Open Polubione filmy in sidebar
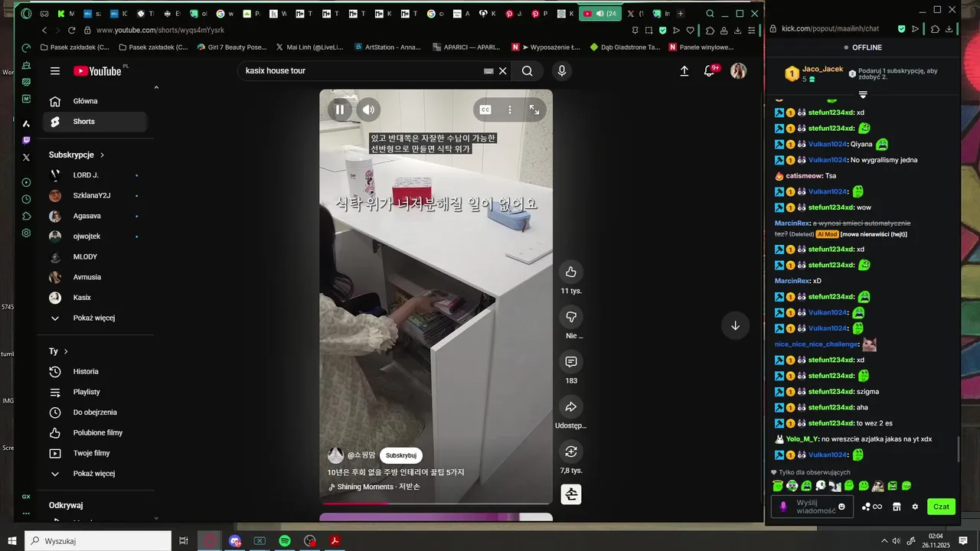This screenshot has height=551, width=980. (x=95, y=433)
